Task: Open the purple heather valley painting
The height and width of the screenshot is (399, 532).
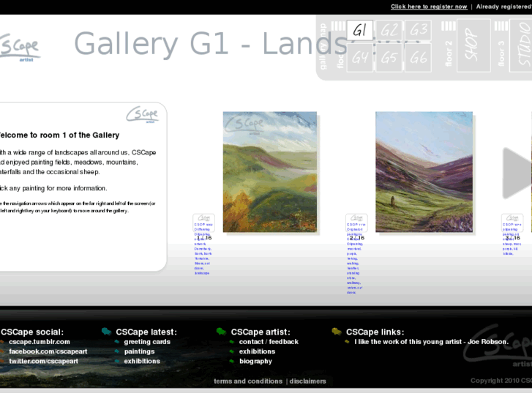Action: pyautogui.click(x=424, y=172)
